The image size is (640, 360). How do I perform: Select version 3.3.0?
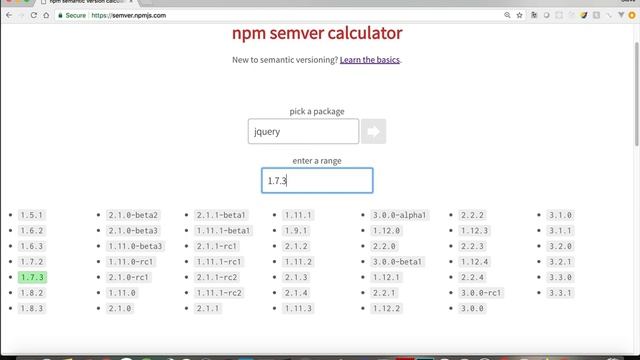(560, 277)
